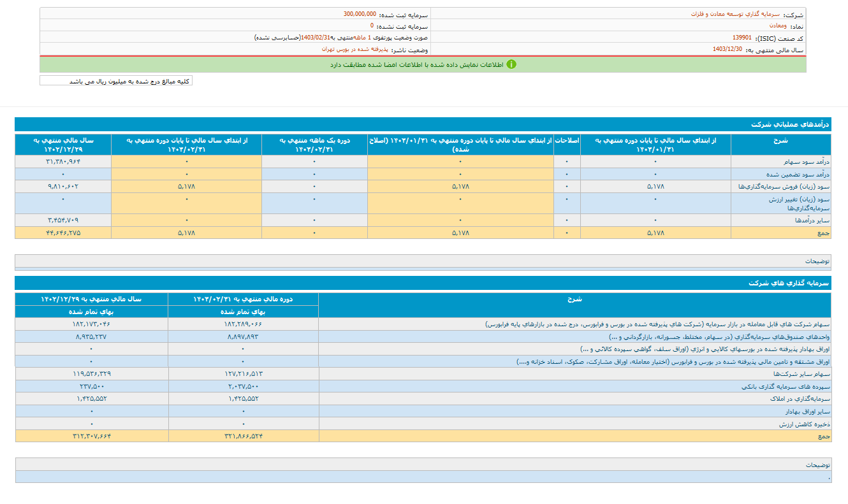Select the ISIC code value 139901
Screen dimensions: 848x504
742,38
